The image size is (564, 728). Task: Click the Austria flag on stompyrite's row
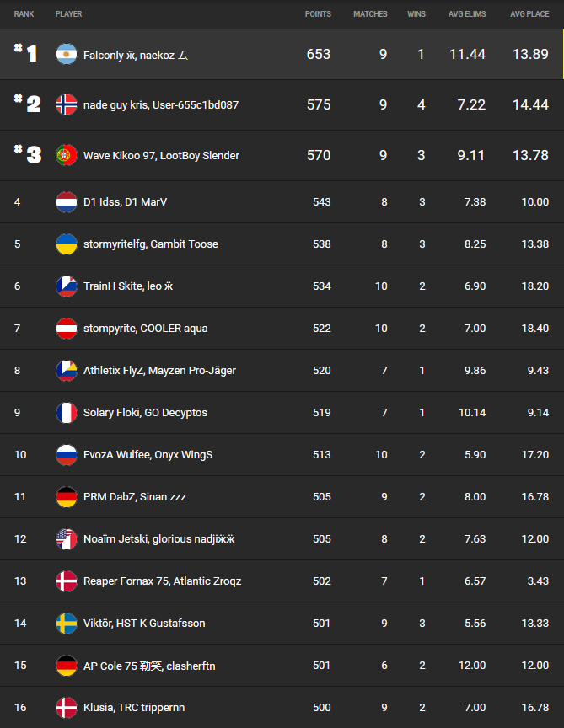66,328
